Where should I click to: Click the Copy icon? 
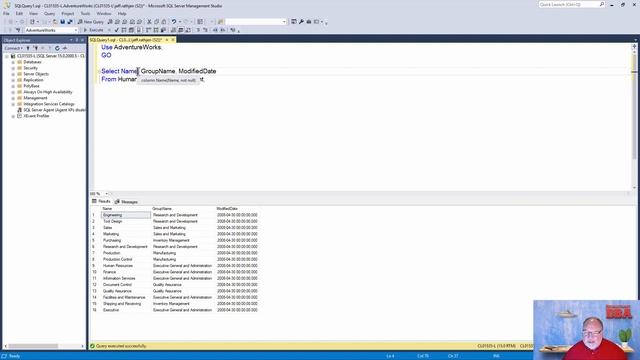tap(156, 22)
